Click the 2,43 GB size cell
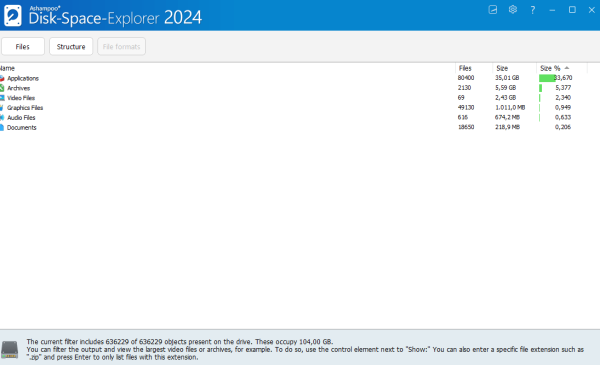This screenshot has width=600, height=365. tap(505, 98)
